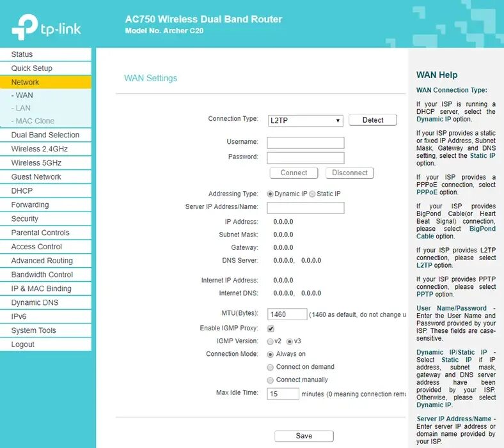The width and height of the screenshot is (504, 448).
Task: Open Dynamic DNS settings
Action: click(x=45, y=302)
